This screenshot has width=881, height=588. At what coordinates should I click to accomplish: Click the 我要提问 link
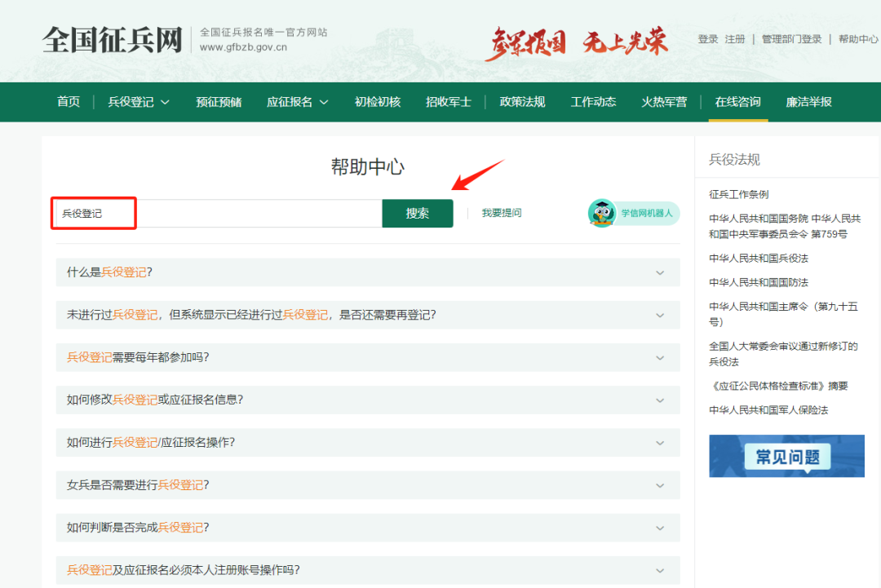(501, 213)
